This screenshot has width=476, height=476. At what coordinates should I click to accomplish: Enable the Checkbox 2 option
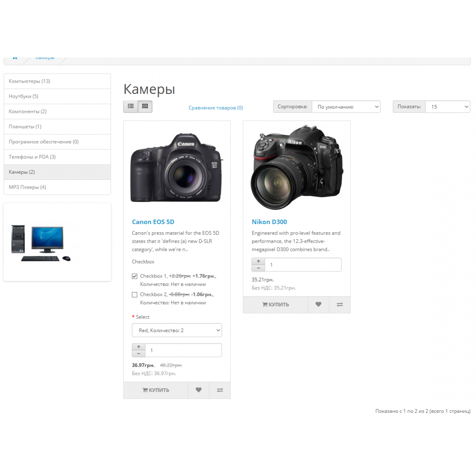pyautogui.click(x=135, y=294)
